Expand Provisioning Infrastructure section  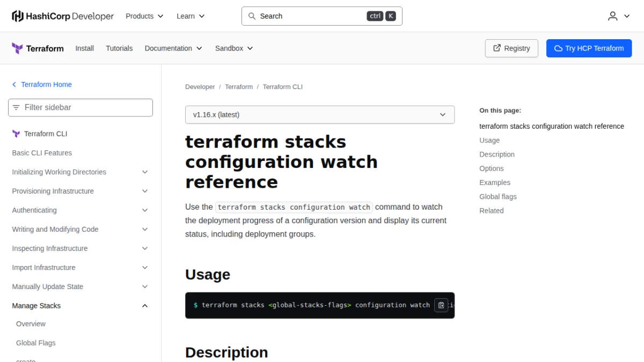click(x=80, y=191)
